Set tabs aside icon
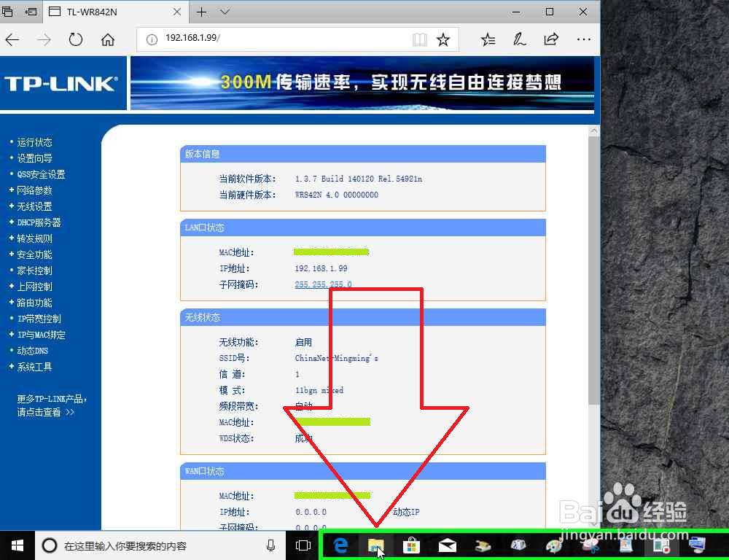The width and height of the screenshot is (729, 560). pyautogui.click(x=30, y=12)
